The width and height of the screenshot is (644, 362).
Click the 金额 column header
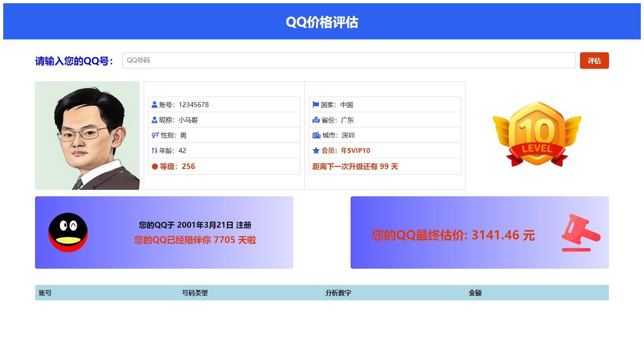point(475,294)
